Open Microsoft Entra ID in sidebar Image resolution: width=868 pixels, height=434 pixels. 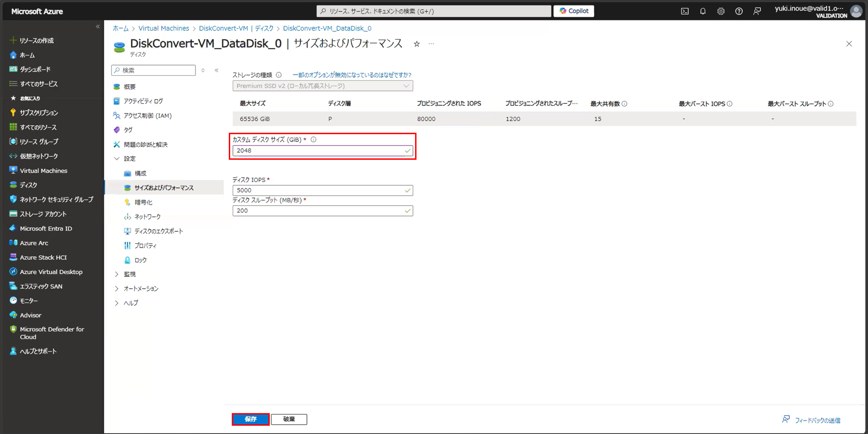[41, 228]
